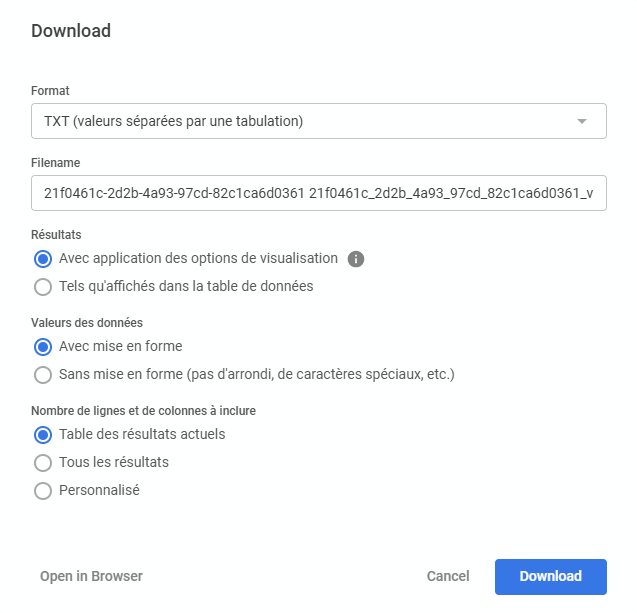Select the 'Personnalisé' rows option
The width and height of the screenshot is (637, 613).
[43, 491]
